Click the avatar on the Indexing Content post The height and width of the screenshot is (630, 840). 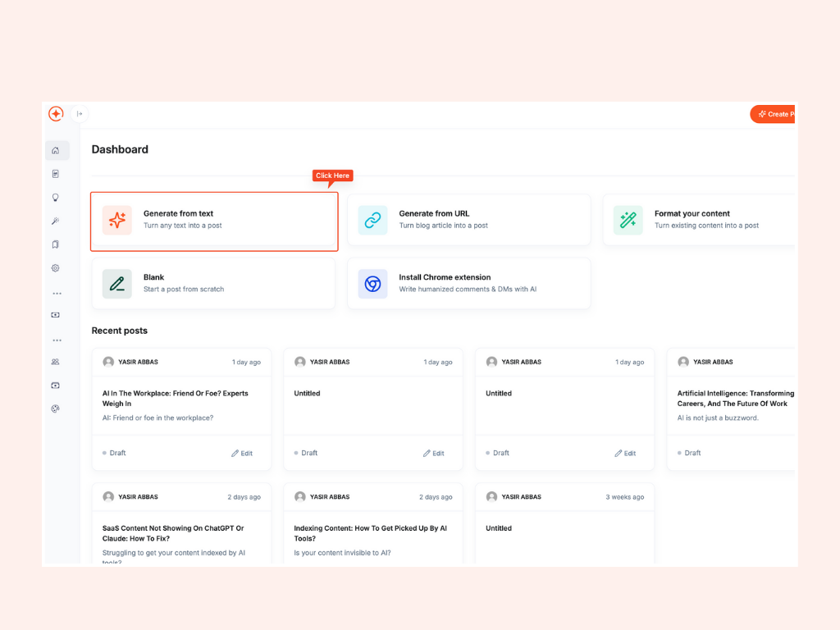coord(300,497)
